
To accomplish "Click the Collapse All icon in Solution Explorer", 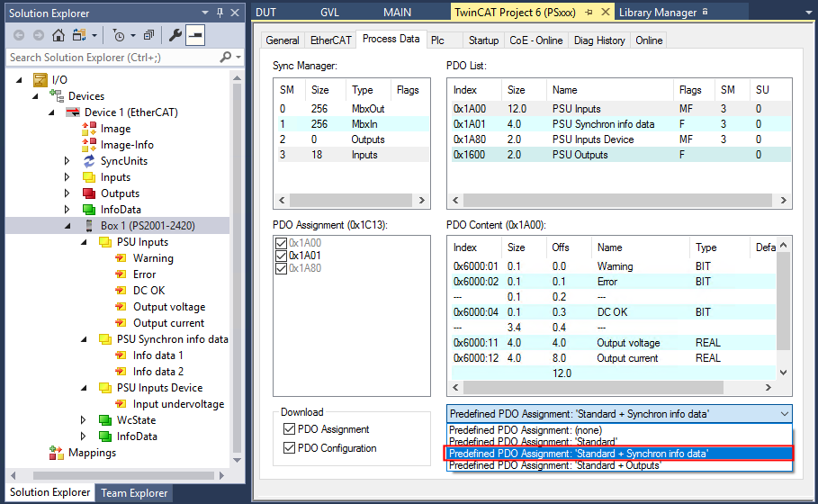I will click(149, 35).
